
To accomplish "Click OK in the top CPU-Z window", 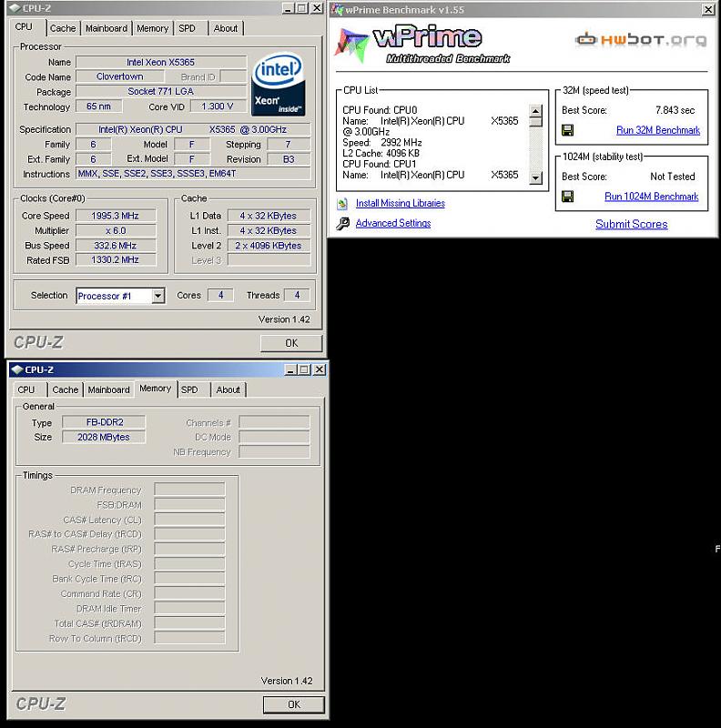I will pos(291,343).
